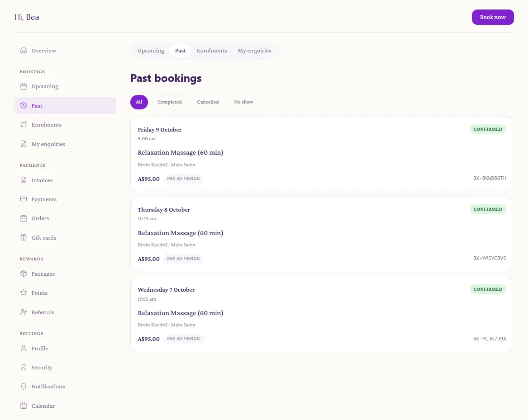The height and width of the screenshot is (420, 529).
Task: Click booking reference BK-YMEYCBV5
Action: coord(490,258)
